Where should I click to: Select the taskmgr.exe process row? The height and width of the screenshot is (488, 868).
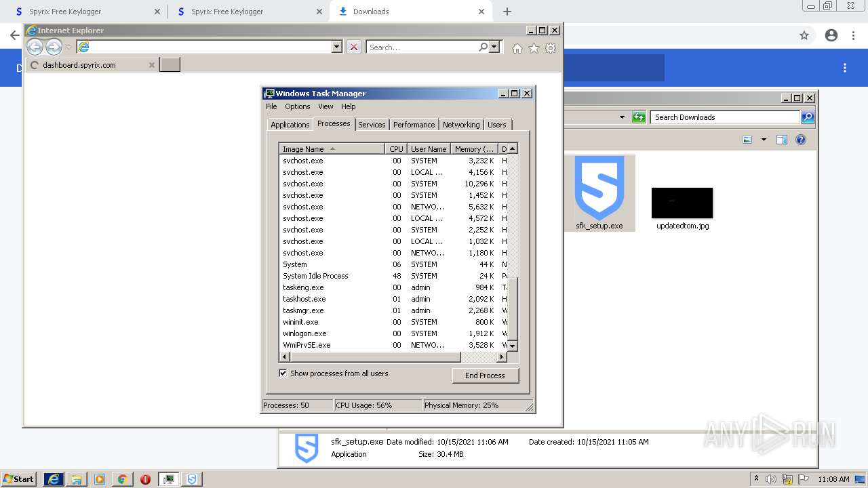(x=393, y=310)
